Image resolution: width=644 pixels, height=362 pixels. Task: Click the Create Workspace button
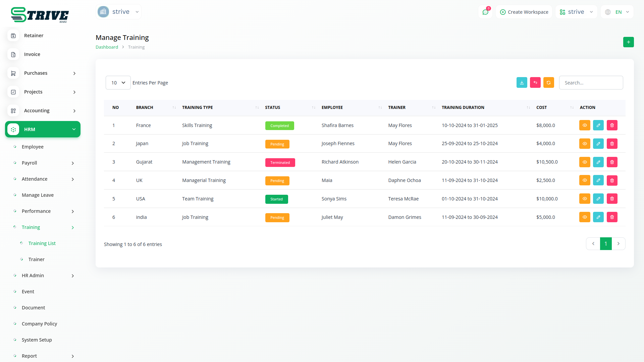click(x=524, y=12)
